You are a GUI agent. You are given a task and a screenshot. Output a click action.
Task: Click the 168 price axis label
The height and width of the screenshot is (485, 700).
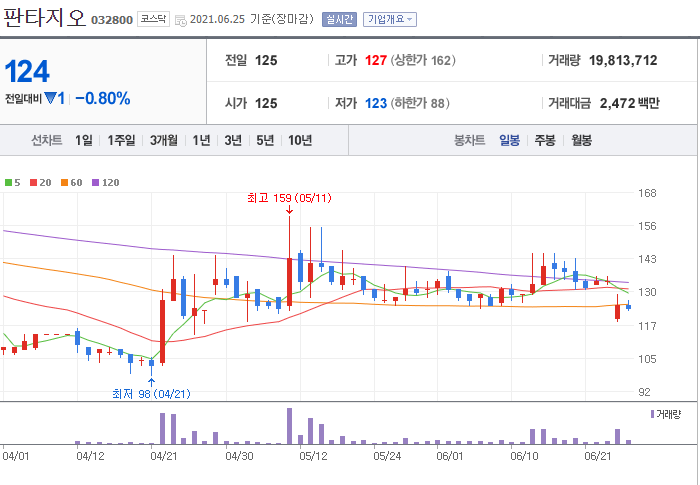point(647,193)
